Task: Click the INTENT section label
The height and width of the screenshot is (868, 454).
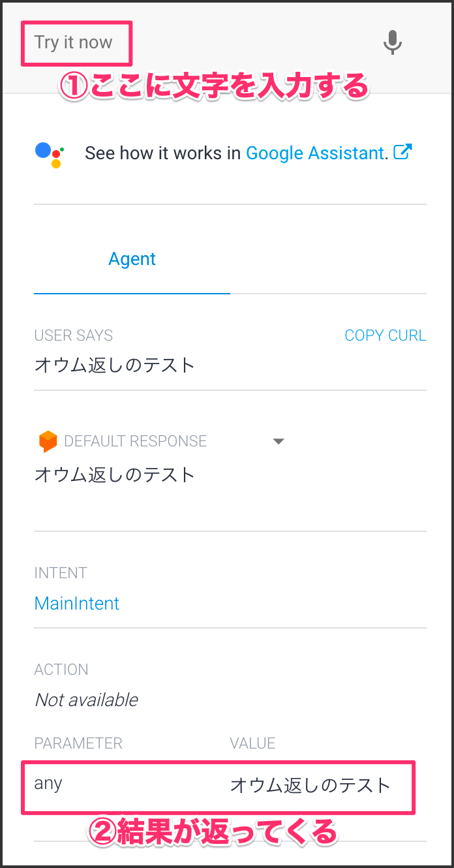Action: (61, 573)
